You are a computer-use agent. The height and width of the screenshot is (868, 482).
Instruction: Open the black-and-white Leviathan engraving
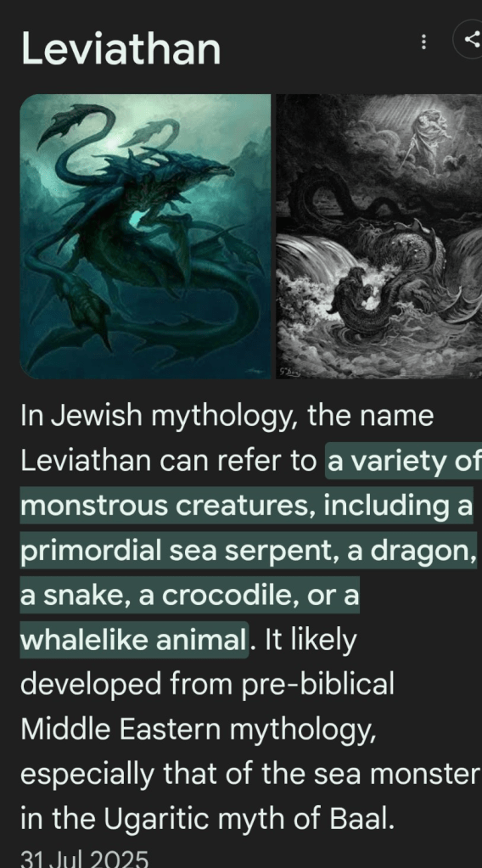379,237
